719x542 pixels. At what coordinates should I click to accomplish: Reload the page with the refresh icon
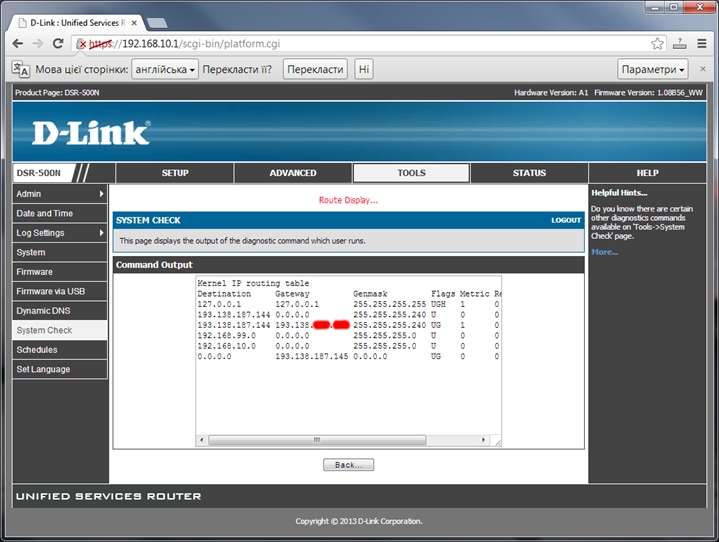(58, 44)
